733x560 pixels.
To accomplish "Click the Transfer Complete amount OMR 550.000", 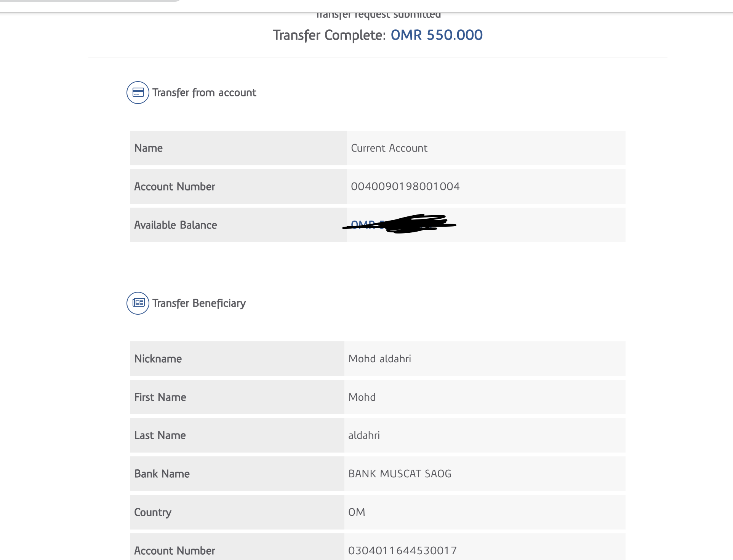I will click(x=437, y=35).
